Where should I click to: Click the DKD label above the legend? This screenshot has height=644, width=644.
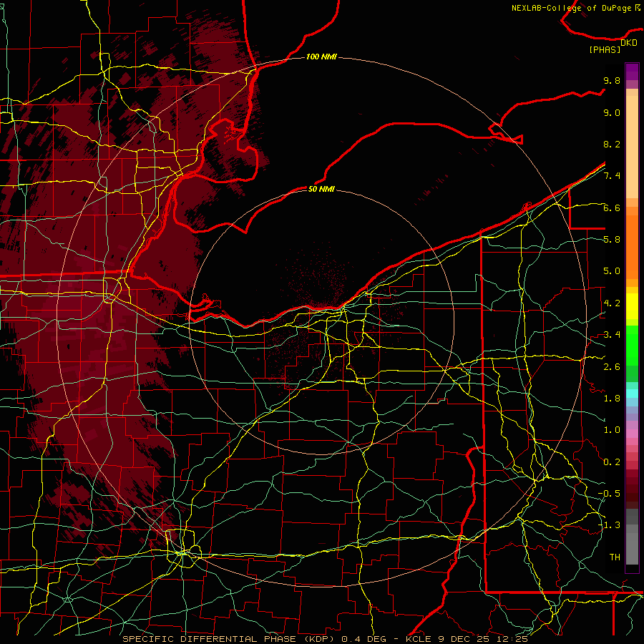[x=629, y=43]
